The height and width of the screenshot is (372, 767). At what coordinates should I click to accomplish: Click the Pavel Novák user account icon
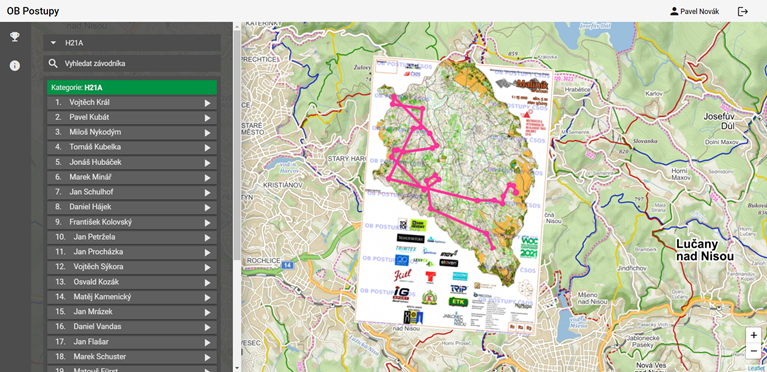pos(674,11)
